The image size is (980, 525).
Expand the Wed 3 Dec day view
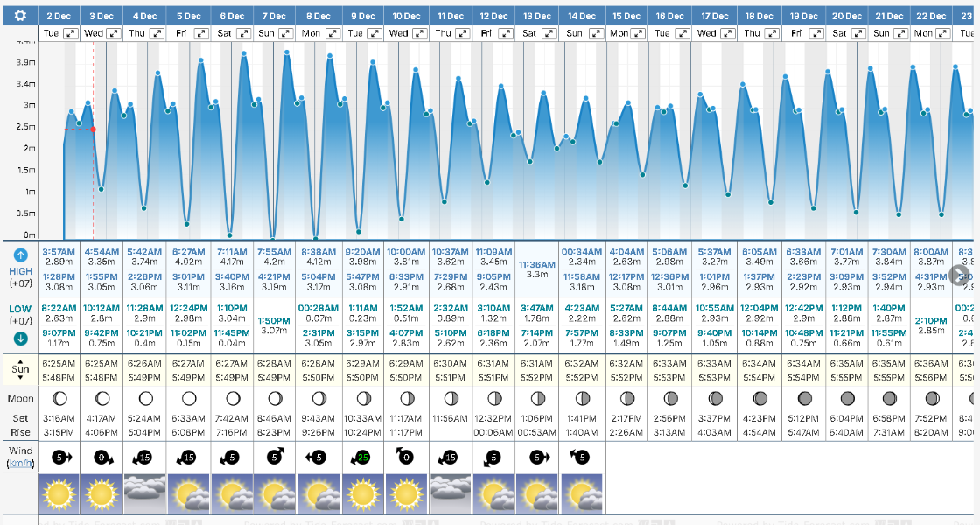[115, 32]
